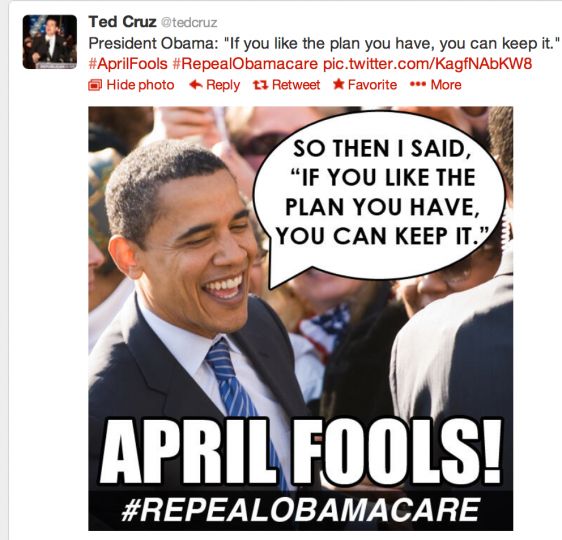Screen dimensions: 562x540
Task: Open the Ted Cruz display name
Action: point(122,22)
